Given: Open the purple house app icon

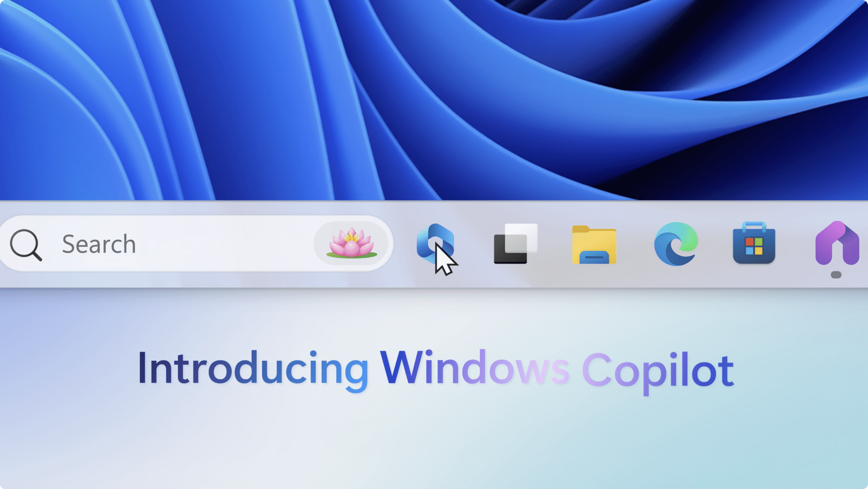Looking at the screenshot, I should click(837, 243).
